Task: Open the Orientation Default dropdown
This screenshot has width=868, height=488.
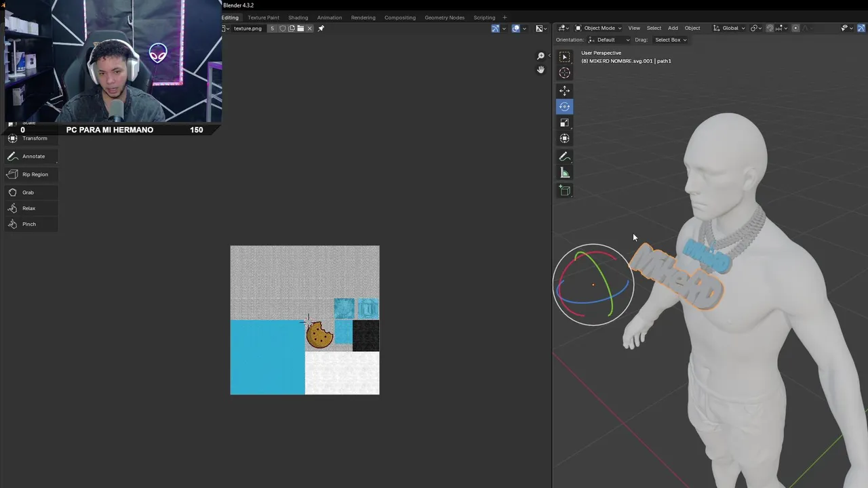Action: click(x=609, y=40)
